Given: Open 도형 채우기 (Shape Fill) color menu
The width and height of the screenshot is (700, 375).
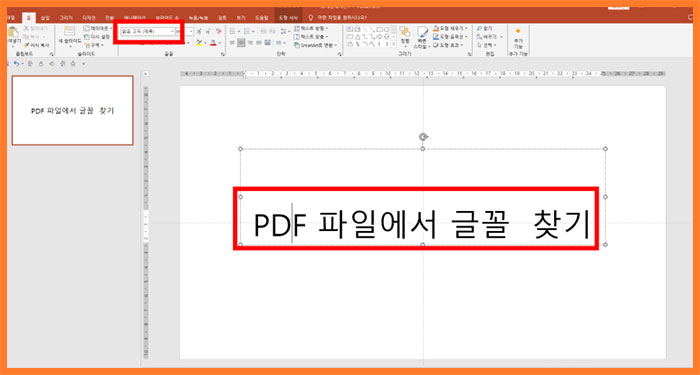Looking at the screenshot, I should (x=451, y=28).
